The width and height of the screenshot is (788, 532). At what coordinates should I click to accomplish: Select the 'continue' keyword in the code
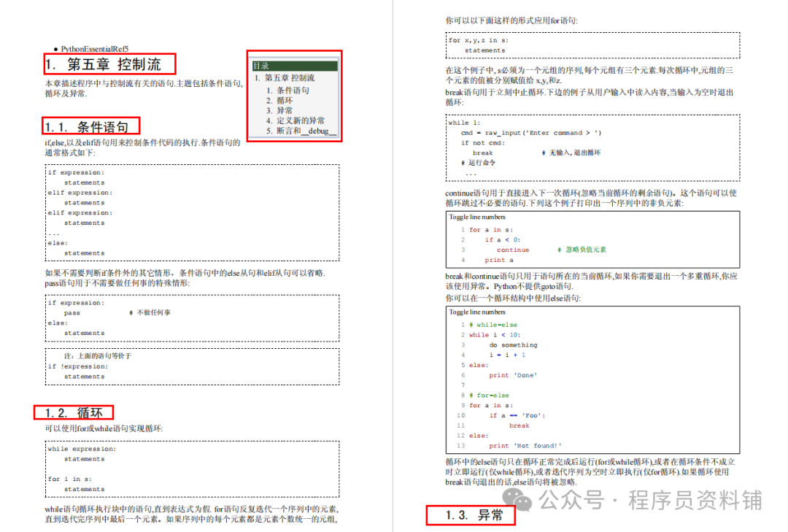tap(513, 250)
